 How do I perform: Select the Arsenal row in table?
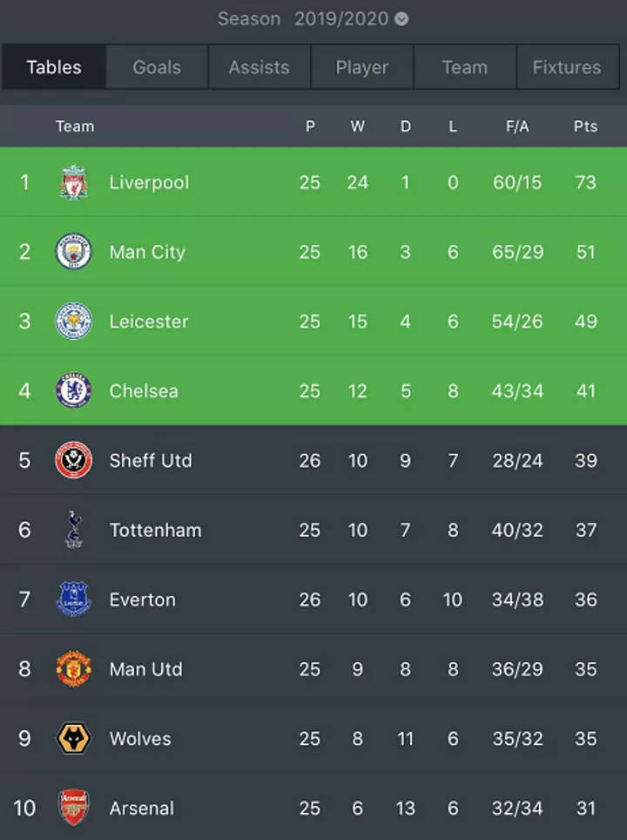313,806
